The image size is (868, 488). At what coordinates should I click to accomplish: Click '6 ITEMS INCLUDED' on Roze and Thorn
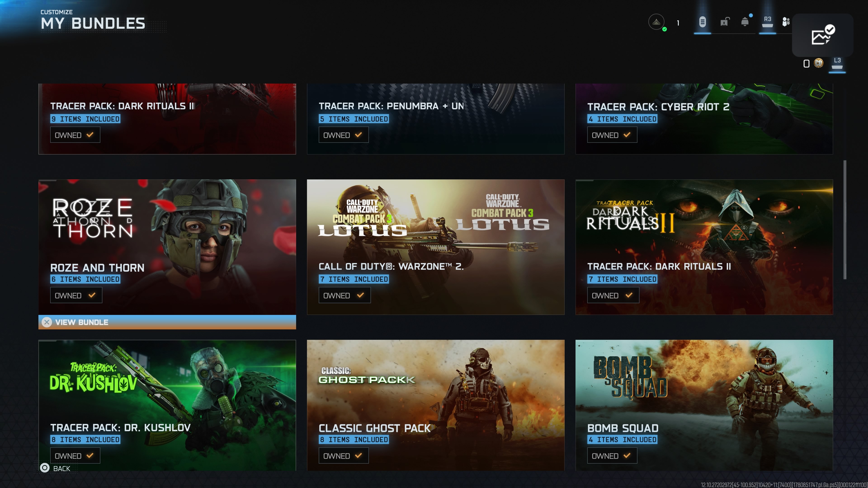[85, 279]
